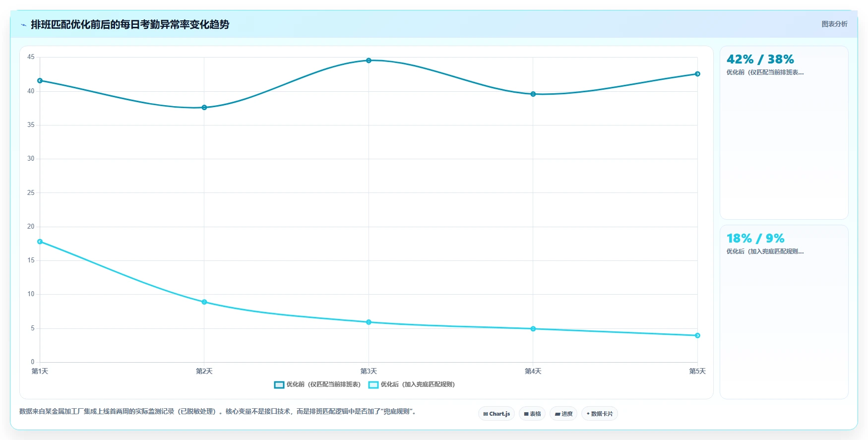Click the 优化后 data point at 第4天

click(533, 329)
